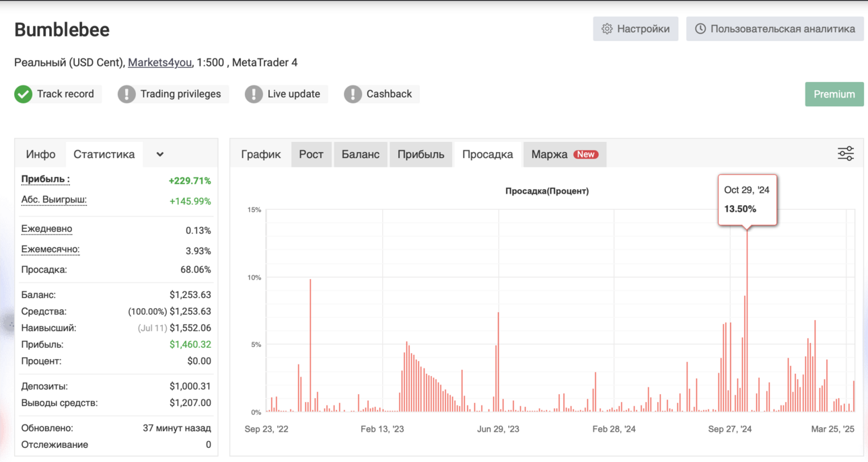Open the Настройки settings button
Viewport: 868px width, 462px height.
point(635,29)
